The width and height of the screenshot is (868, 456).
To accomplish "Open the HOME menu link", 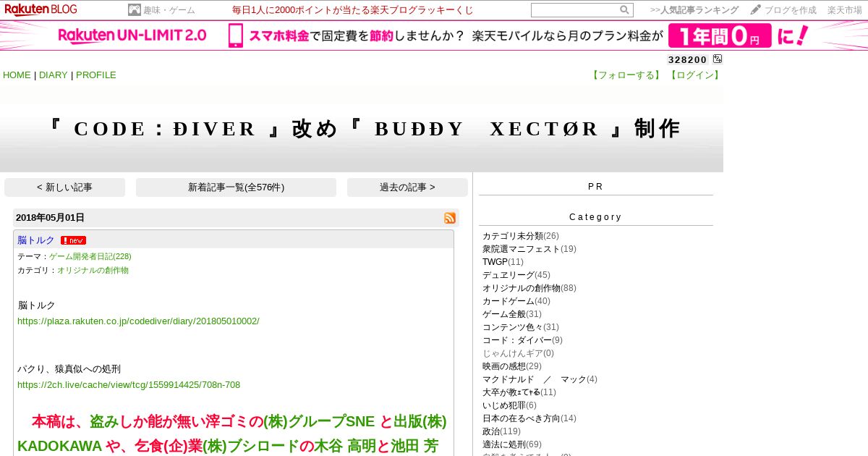I will pos(17,75).
